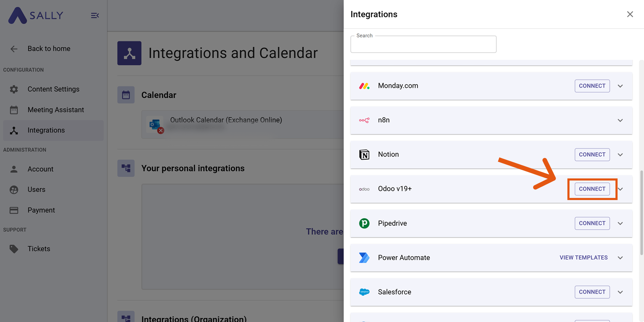Expand the Salesforce integration details
This screenshot has width=644, height=322.
(x=620, y=292)
